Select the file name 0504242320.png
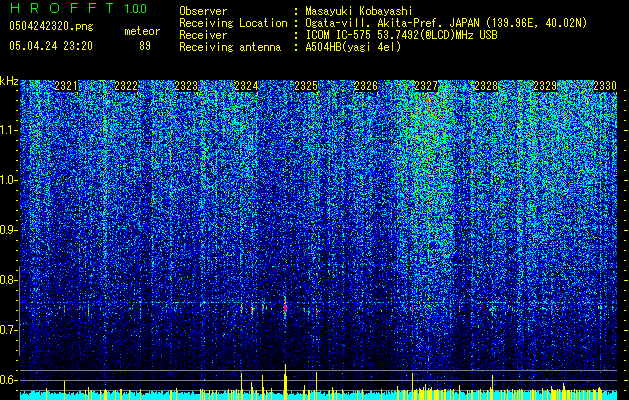This screenshot has height=400, width=629. click(x=51, y=26)
